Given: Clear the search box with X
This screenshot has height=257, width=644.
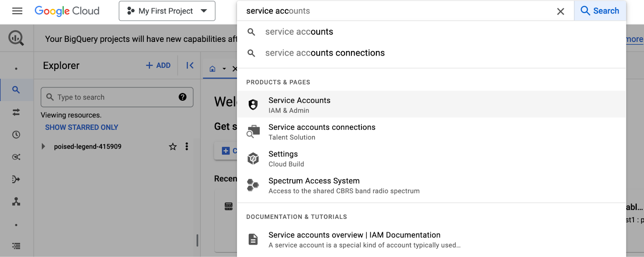Looking at the screenshot, I should point(560,11).
